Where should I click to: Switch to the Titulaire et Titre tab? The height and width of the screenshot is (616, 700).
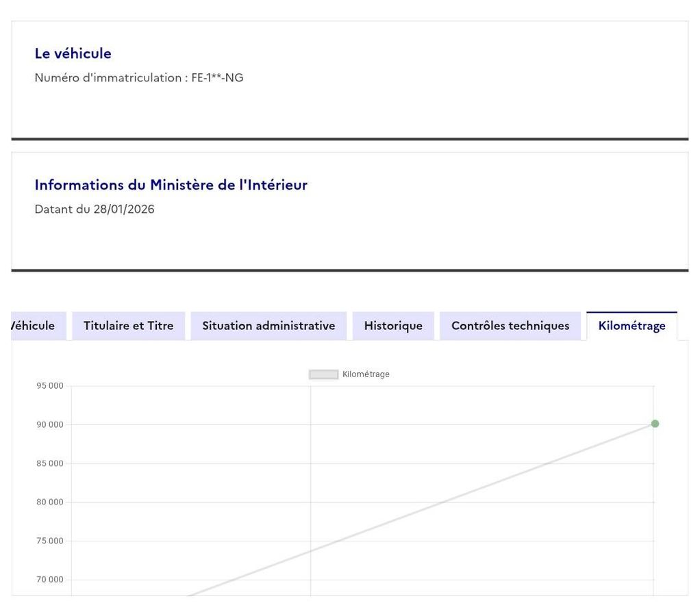128,326
